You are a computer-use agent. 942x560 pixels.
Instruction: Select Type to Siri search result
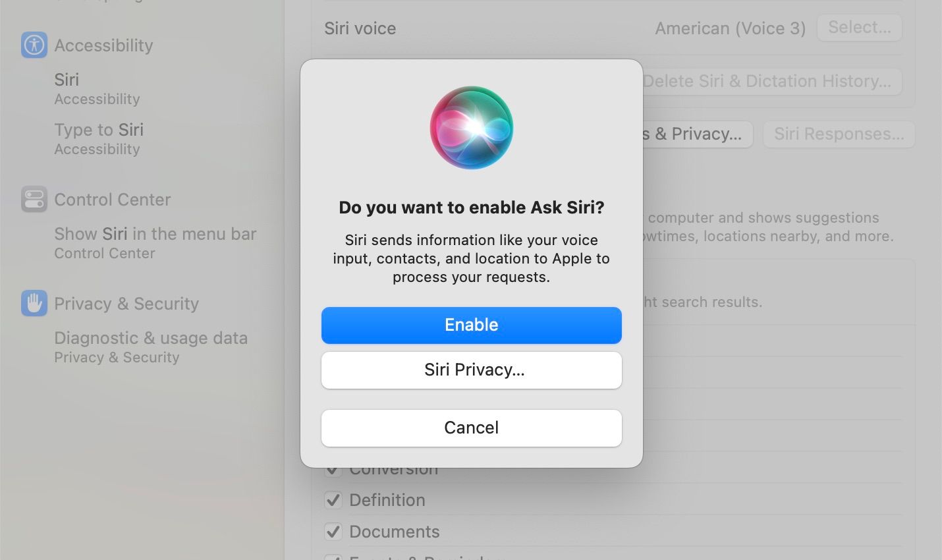tap(99, 139)
